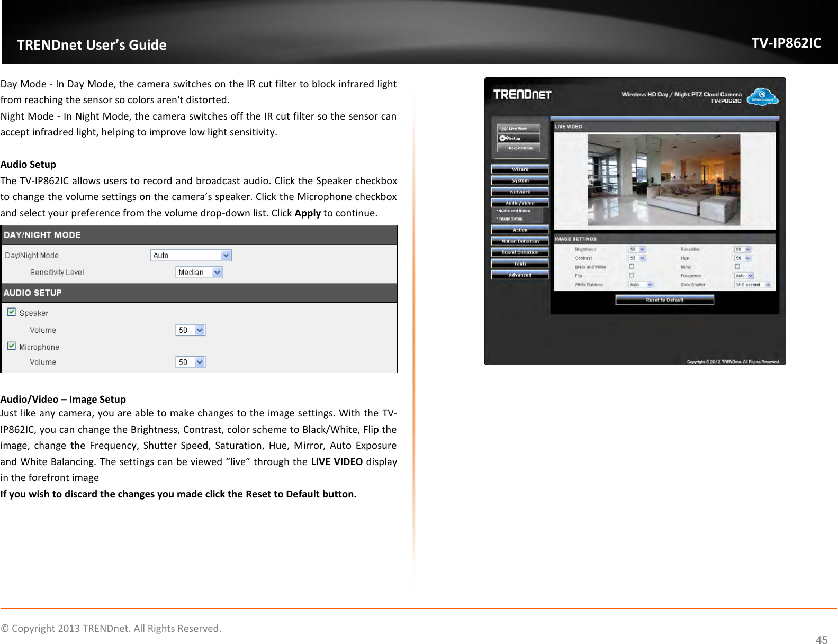This screenshot has width=838, height=644.
Task: Open the Advanced menu
Action: pos(520,275)
